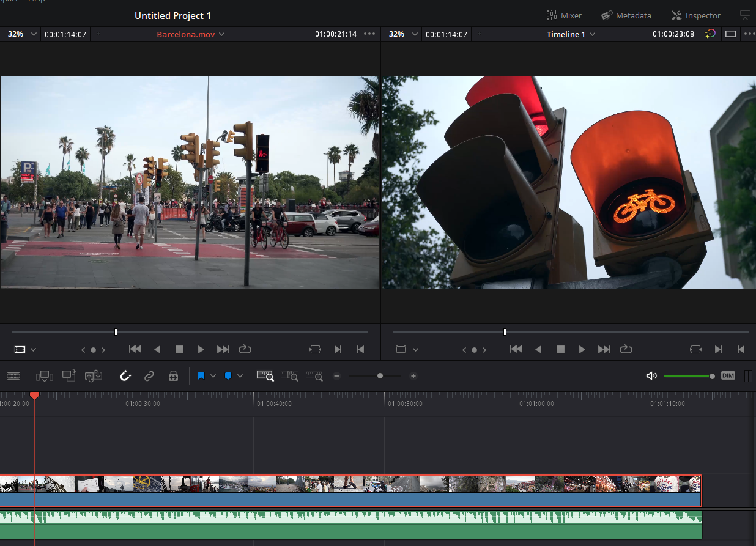Select the Detail Zoom icon
The height and width of the screenshot is (546, 756).
[x=291, y=376]
